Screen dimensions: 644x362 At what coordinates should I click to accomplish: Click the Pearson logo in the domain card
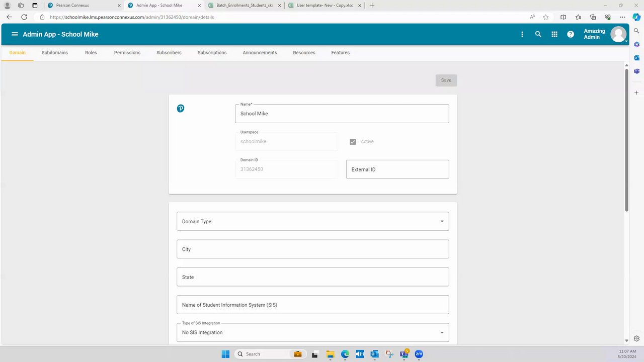click(181, 108)
